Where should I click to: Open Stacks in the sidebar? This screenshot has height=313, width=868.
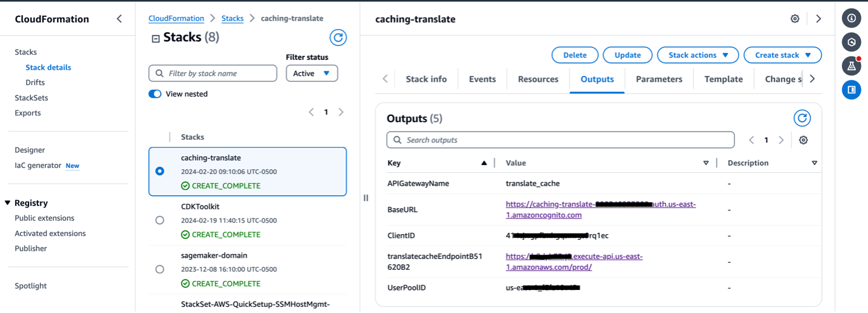(25, 52)
